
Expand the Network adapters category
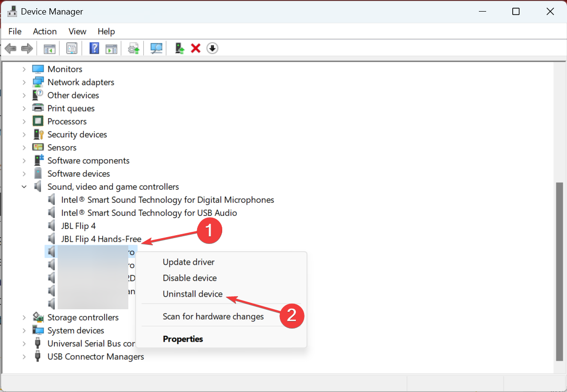point(24,82)
